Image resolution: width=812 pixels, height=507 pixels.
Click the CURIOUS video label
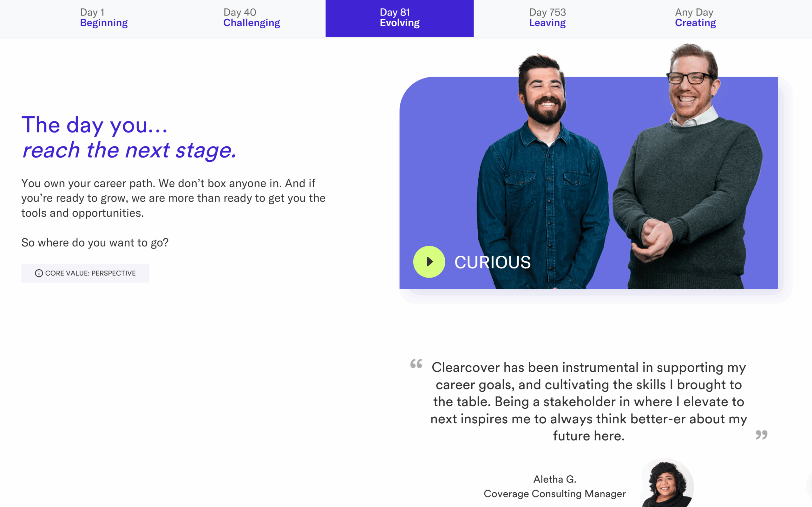tap(493, 262)
